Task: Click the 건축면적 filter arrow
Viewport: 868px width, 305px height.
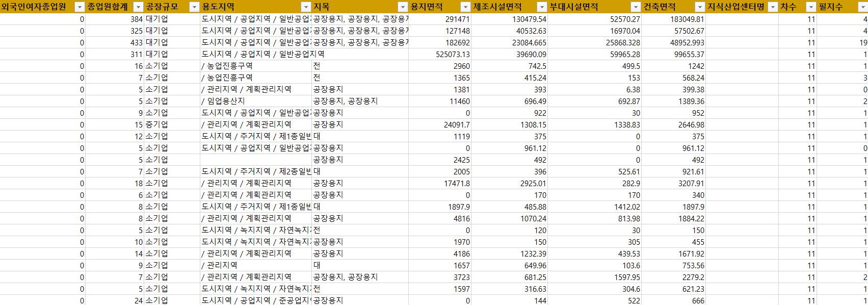Action: coord(699,7)
